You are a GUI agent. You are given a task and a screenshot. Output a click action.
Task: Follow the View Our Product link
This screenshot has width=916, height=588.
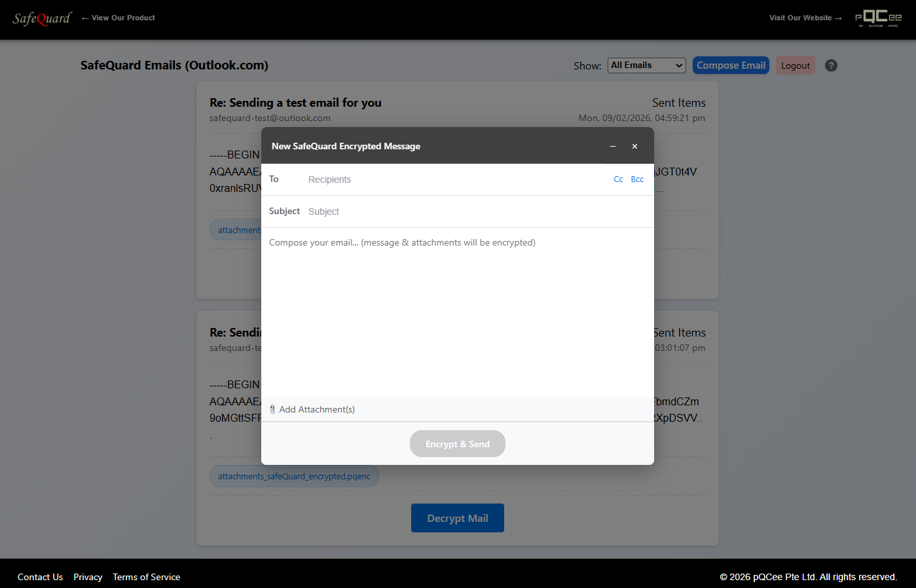click(x=119, y=18)
